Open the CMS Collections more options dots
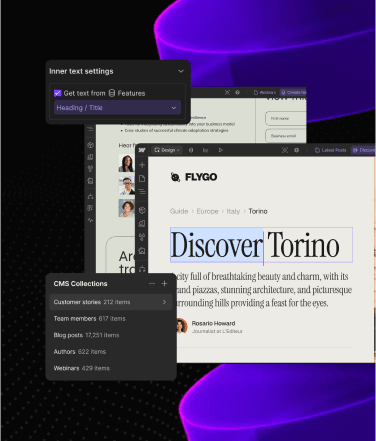Viewport: 376px width, 441px height. [x=152, y=283]
